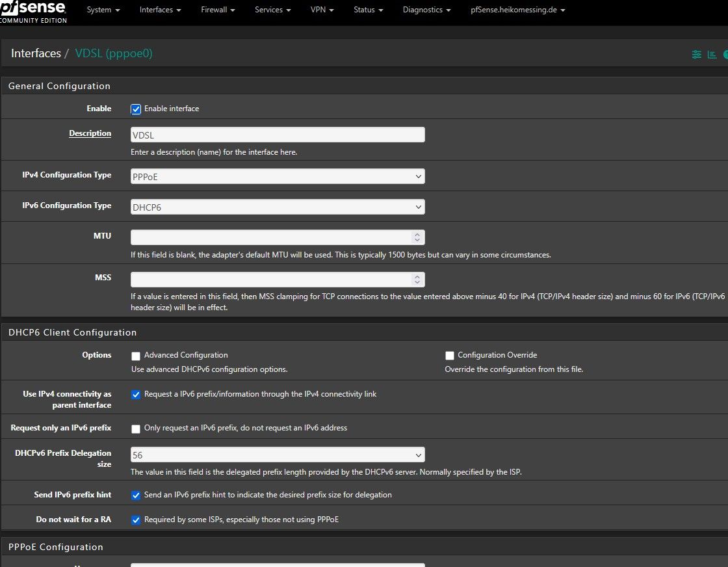Click the Interfaces breadcrumb link
Image resolution: width=728 pixels, height=567 pixels.
[36, 53]
